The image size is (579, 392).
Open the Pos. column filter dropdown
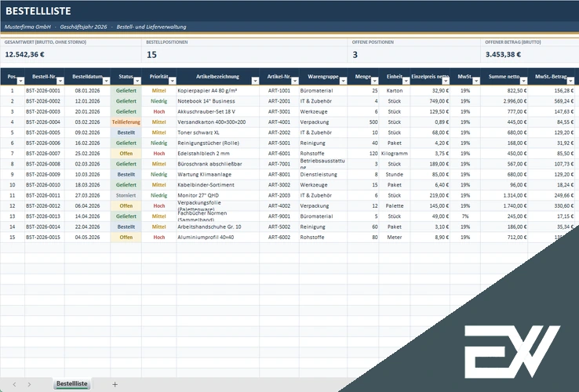point(20,81)
